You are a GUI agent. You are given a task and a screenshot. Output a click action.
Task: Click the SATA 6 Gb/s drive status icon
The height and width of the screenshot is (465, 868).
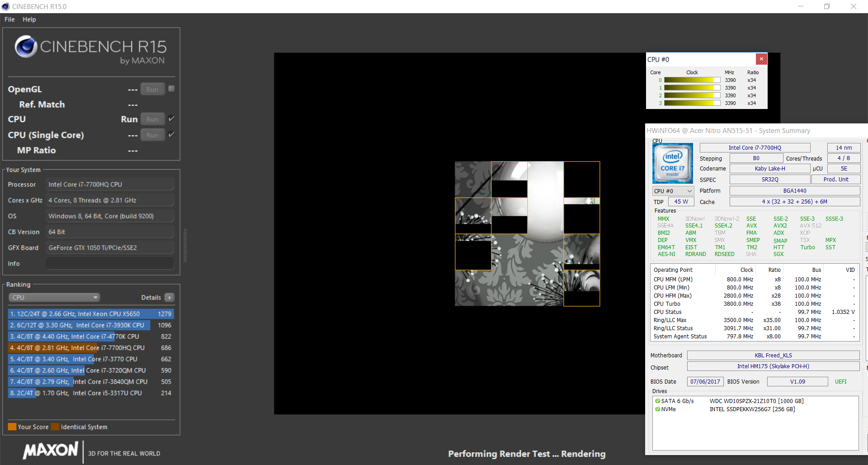(657, 401)
